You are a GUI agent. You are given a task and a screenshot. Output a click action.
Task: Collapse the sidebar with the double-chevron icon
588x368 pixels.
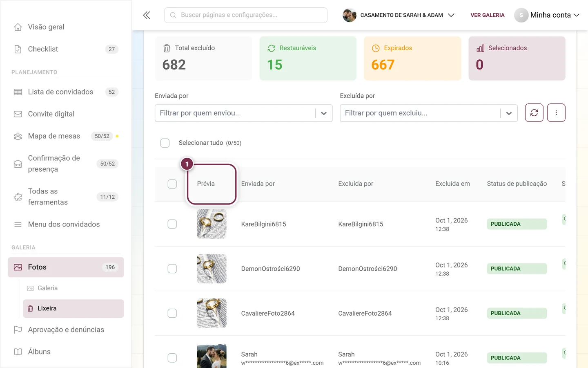click(147, 15)
